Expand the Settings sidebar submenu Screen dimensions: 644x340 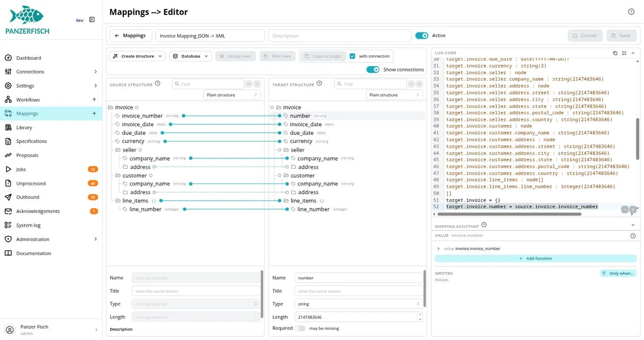click(x=96, y=86)
